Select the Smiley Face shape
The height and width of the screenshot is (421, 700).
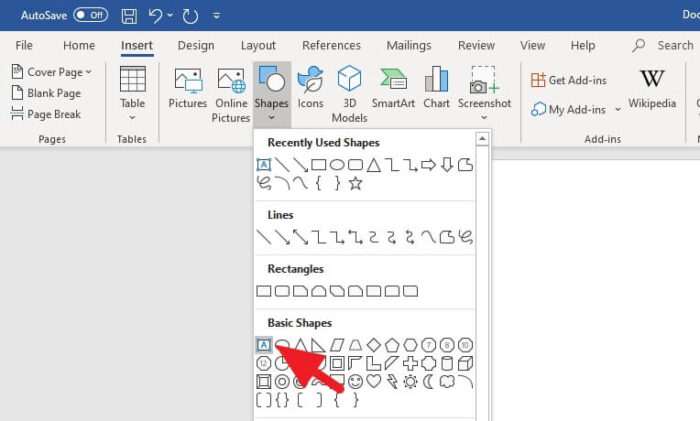click(x=355, y=381)
